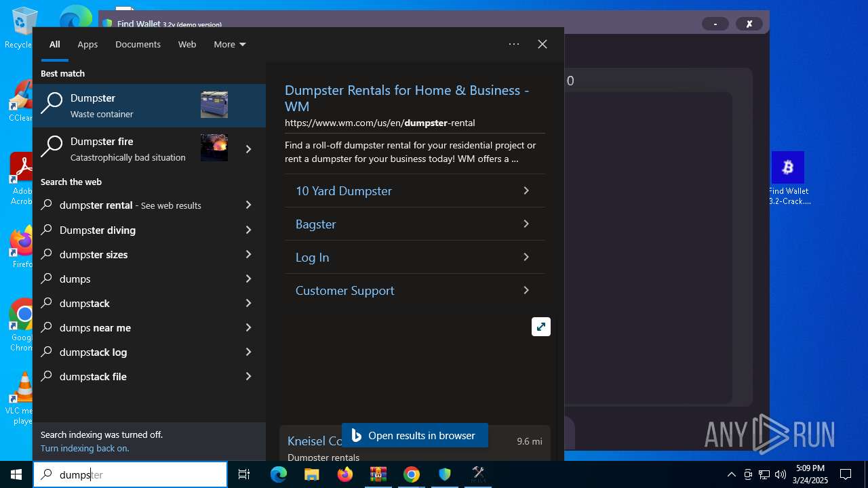The image size is (868, 488).
Task: Open the More filters dropdown
Action: [x=230, y=44]
